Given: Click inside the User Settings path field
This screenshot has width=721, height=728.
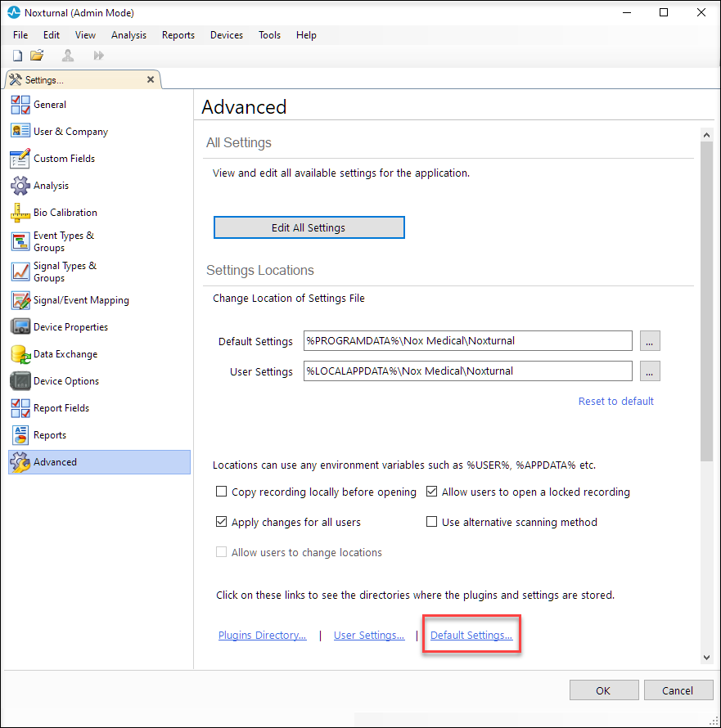Looking at the screenshot, I should point(466,371).
